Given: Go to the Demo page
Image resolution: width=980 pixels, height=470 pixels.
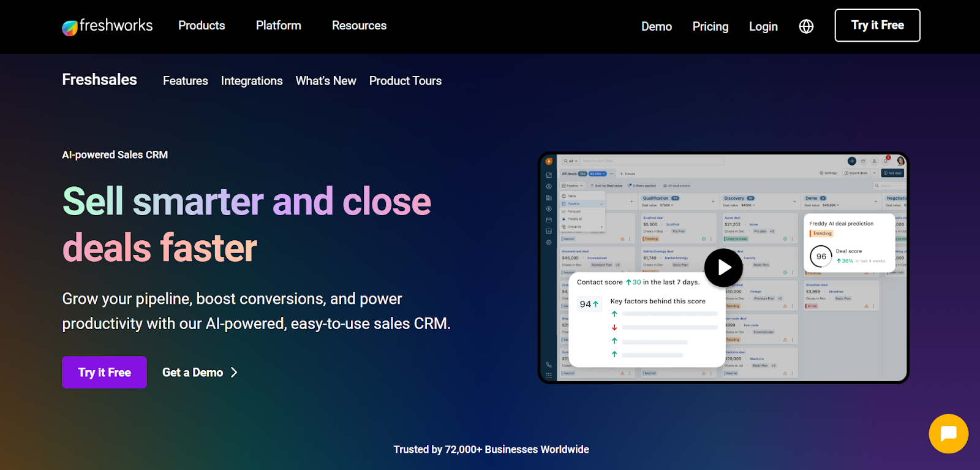Looking at the screenshot, I should tap(657, 26).
